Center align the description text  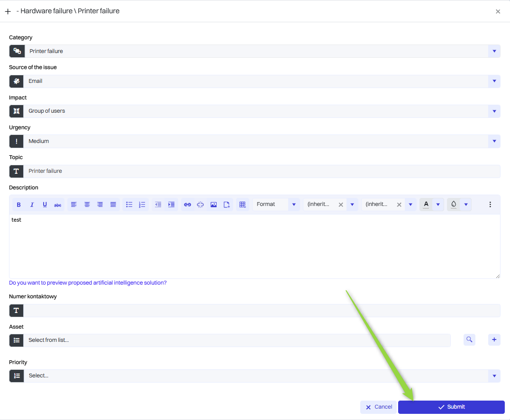(87, 205)
